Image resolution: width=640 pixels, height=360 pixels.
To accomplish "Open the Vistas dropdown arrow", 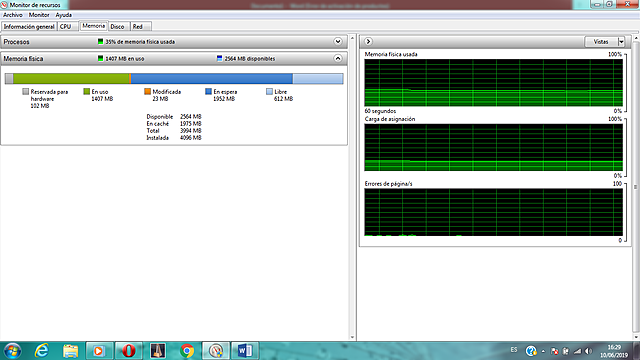I will click(621, 42).
